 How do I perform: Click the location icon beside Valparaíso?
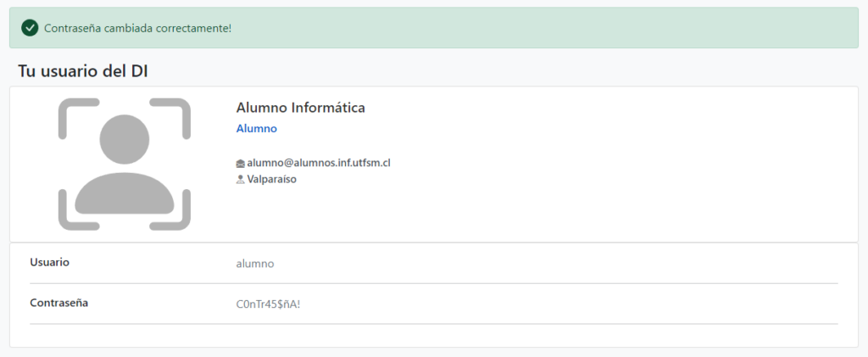240,179
